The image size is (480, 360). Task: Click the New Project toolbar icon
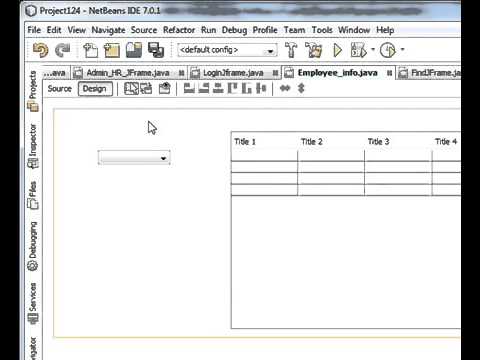click(112, 50)
